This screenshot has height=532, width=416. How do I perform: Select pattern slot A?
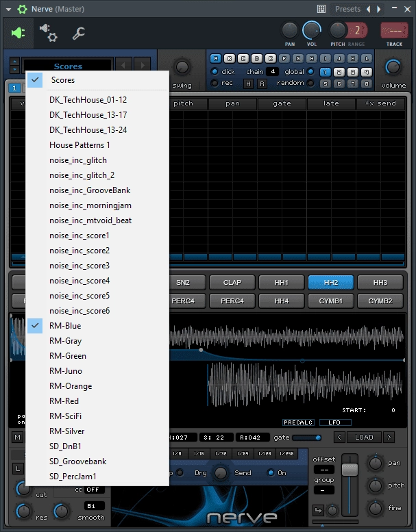(216, 59)
